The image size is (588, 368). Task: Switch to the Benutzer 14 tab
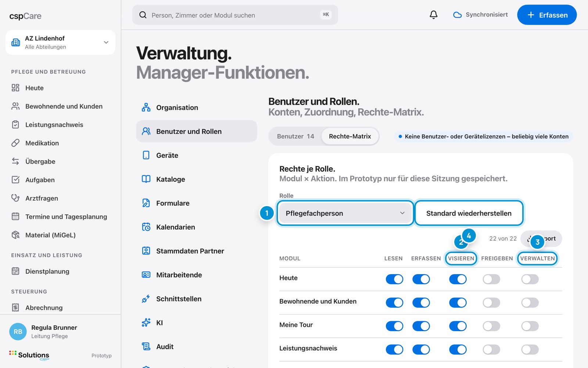[x=295, y=136]
